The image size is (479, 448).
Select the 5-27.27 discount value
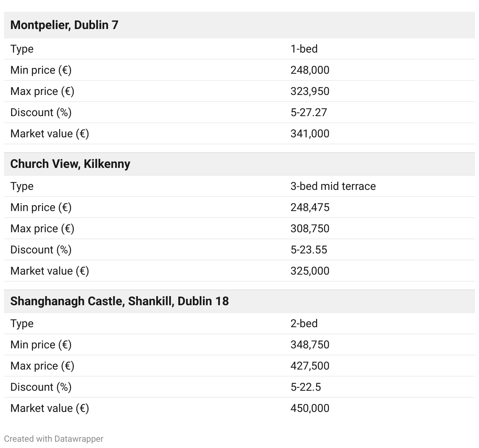click(309, 113)
